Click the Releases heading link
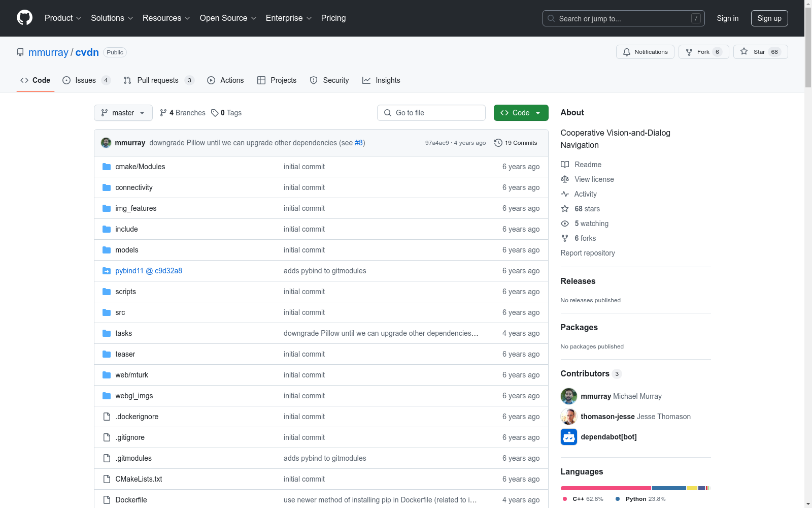Viewport: 812px width, 508px height. pos(578,281)
